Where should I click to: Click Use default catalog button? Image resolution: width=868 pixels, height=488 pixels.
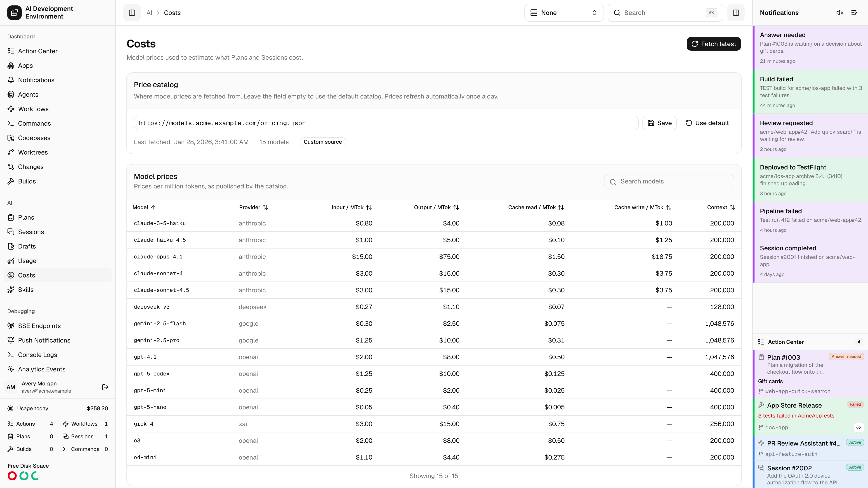pyautogui.click(x=707, y=123)
